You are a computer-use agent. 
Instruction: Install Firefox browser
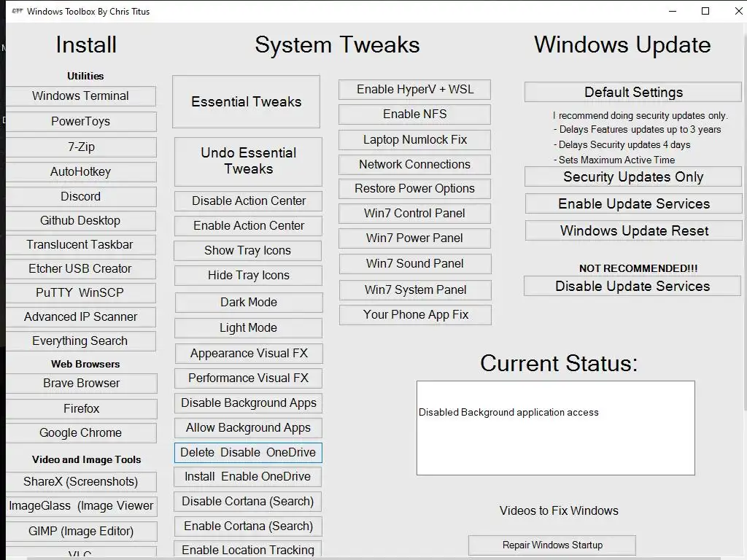pos(82,408)
